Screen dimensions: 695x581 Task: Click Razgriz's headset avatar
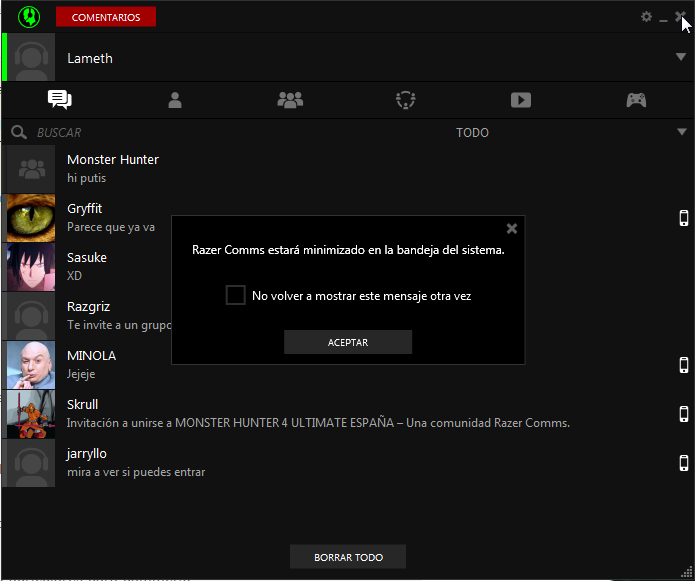pos(31,316)
